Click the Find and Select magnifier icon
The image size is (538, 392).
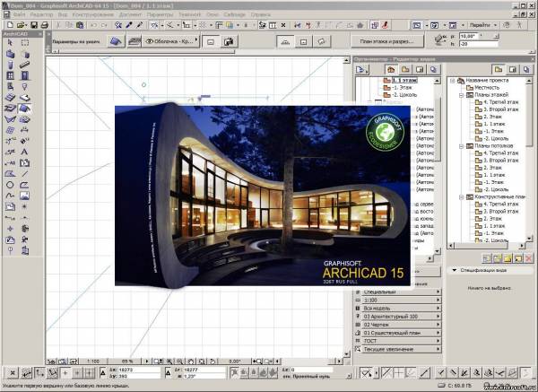point(117,25)
